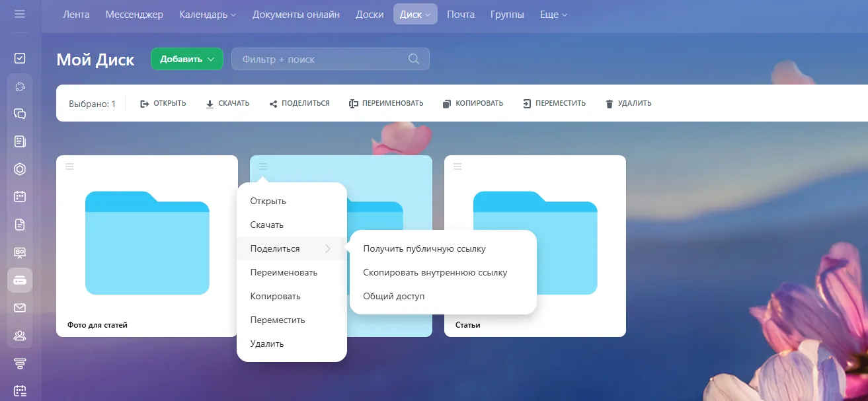This screenshot has height=401, width=868.
Task: Open the newspaper feed sidebar icon
Action: click(x=20, y=141)
